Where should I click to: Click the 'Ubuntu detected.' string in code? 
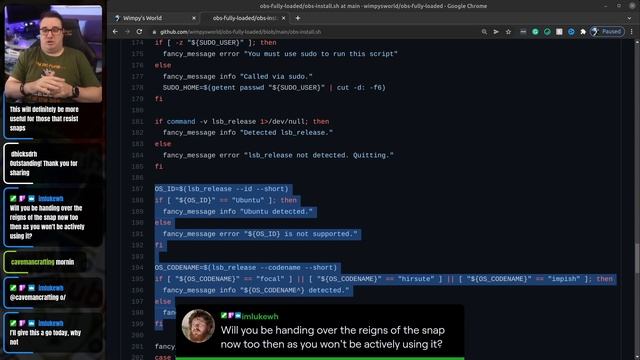point(276,211)
